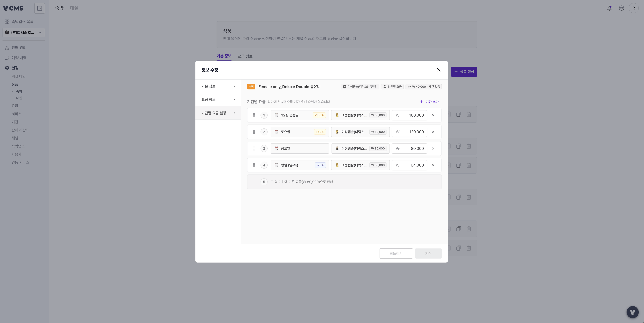Image resolution: width=644 pixels, height=323 pixels.
Task: Grab drag handle of 12월 공휴일 row
Action: 254,115
